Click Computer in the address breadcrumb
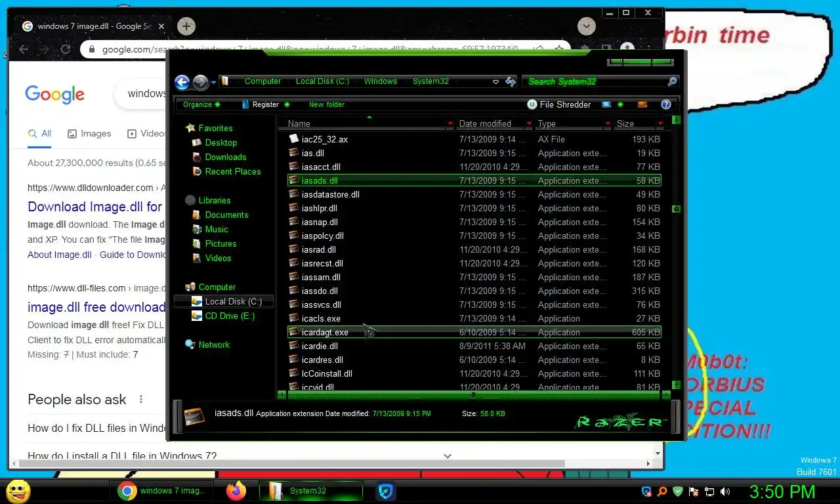The height and width of the screenshot is (504, 840). click(x=262, y=81)
